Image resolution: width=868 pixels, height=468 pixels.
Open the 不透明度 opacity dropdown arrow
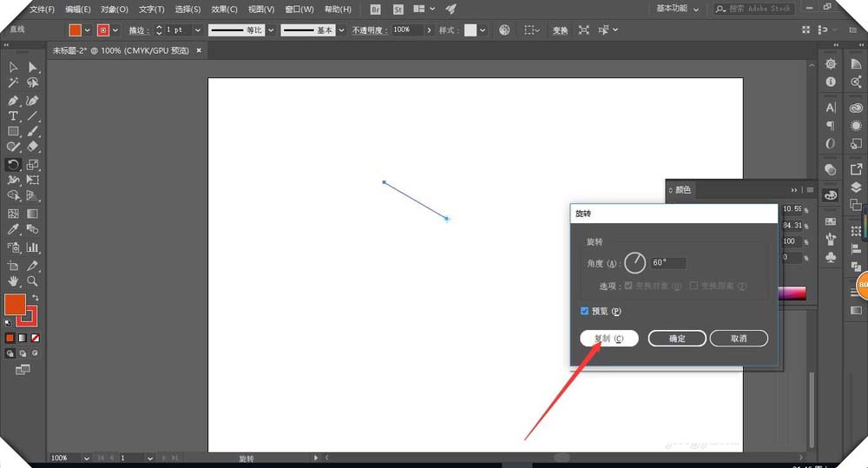tap(429, 30)
